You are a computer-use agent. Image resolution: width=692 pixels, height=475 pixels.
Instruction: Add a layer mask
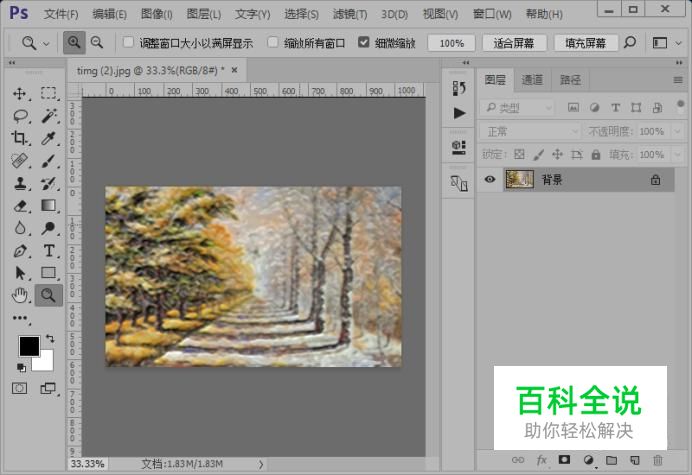pos(564,460)
